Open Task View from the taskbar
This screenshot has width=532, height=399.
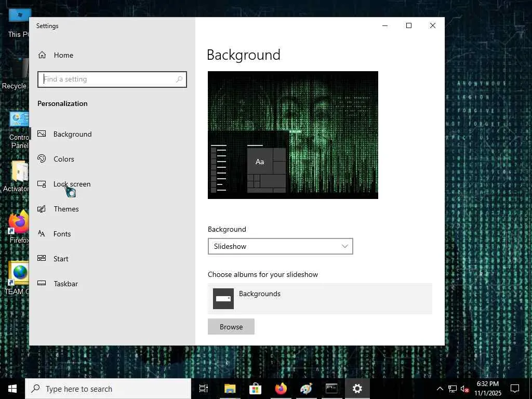tap(204, 389)
